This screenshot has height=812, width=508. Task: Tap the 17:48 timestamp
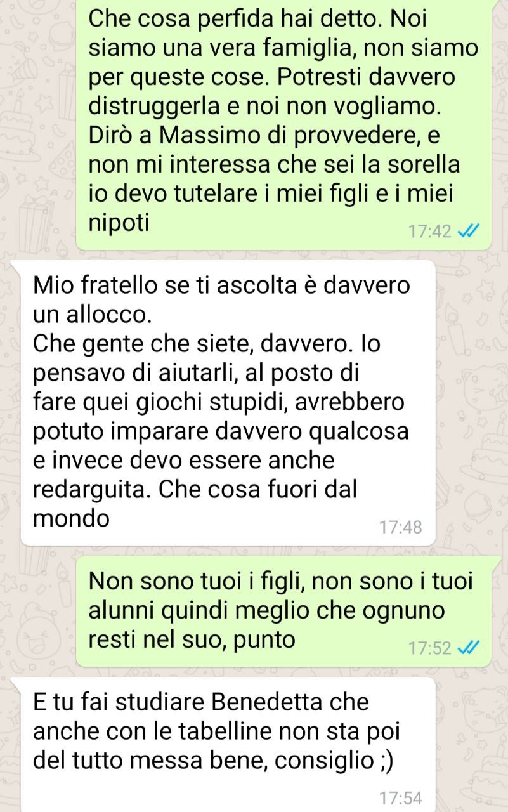tap(400, 527)
